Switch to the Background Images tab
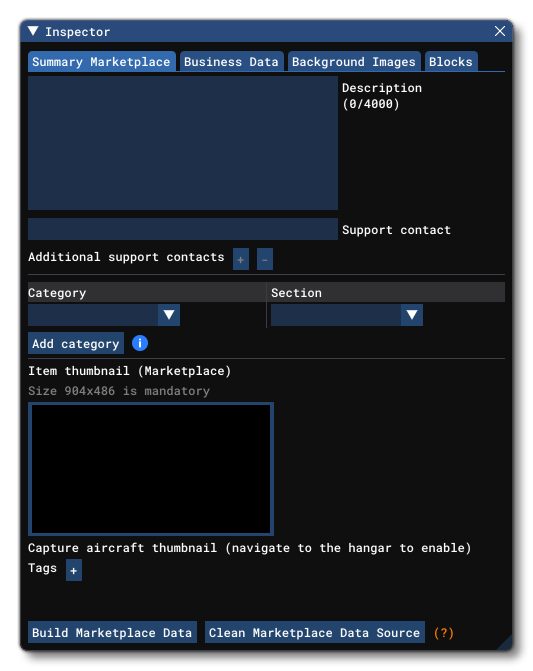This screenshot has height=671, width=533. click(x=354, y=62)
